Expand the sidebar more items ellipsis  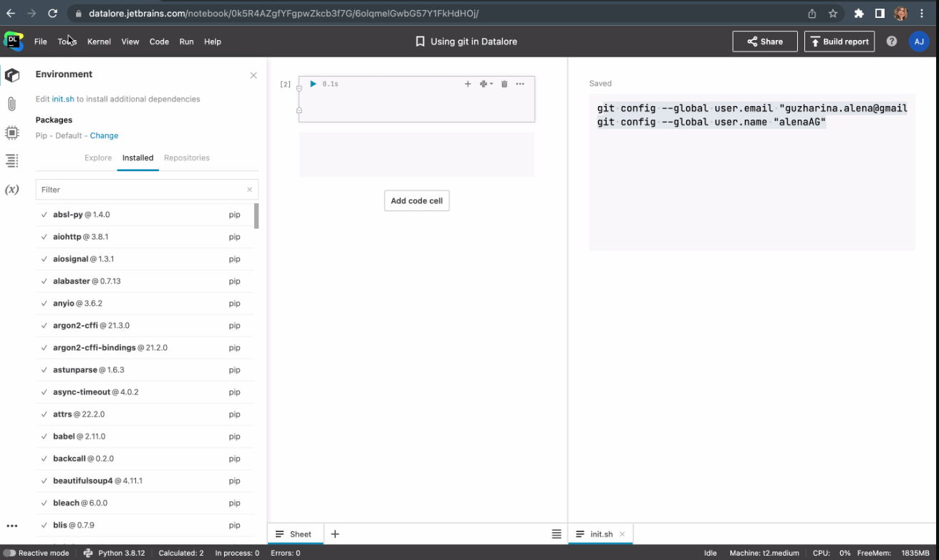coord(11,526)
